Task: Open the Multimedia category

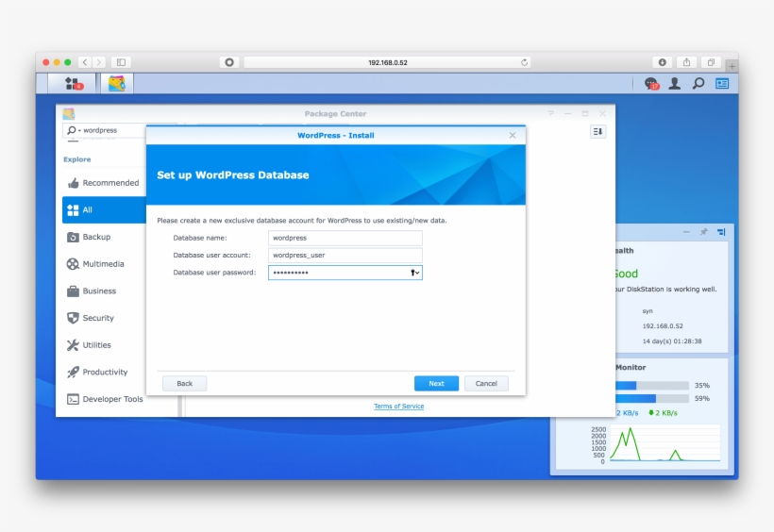Action: (103, 264)
